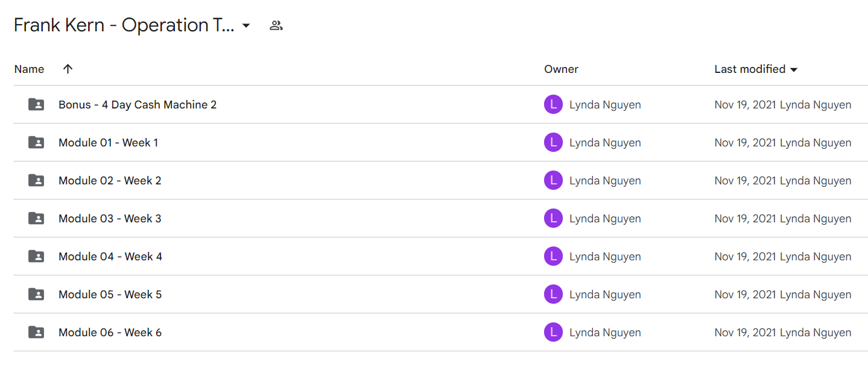
Task: Click the Nov 19, 2021 date in Module 02 row
Action: pos(745,181)
